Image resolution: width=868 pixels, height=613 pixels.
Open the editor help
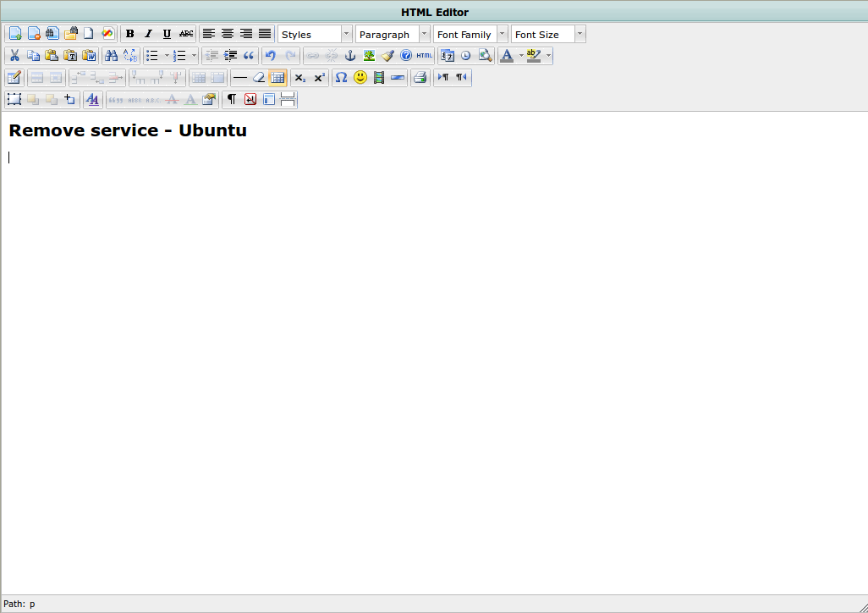(x=406, y=55)
